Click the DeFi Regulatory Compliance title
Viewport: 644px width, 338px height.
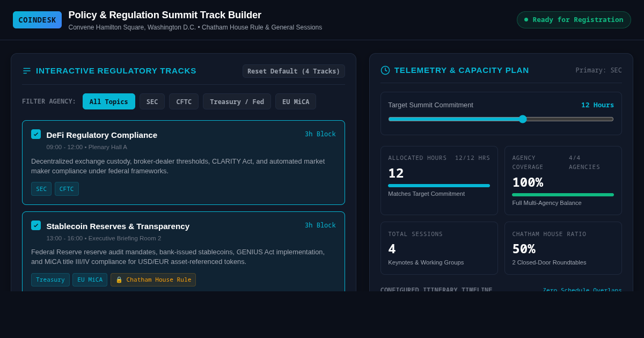click(x=102, y=135)
